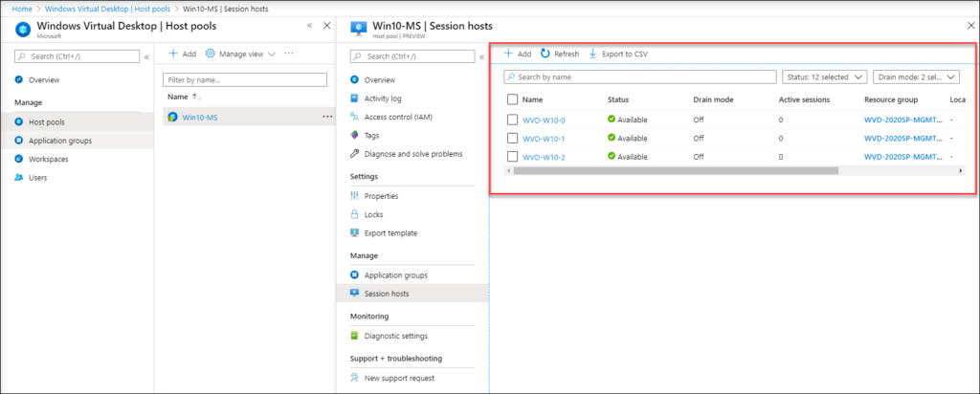
Task: Click the Drain mode column header
Action: coord(713,99)
